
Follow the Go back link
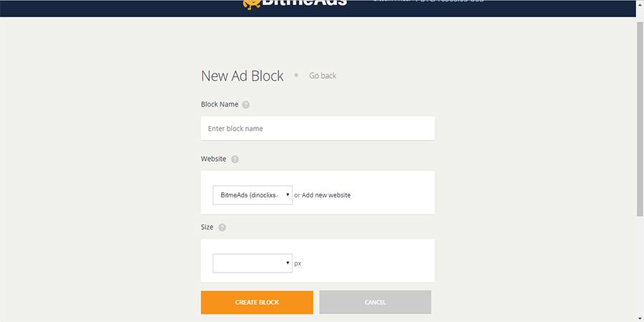pos(323,75)
